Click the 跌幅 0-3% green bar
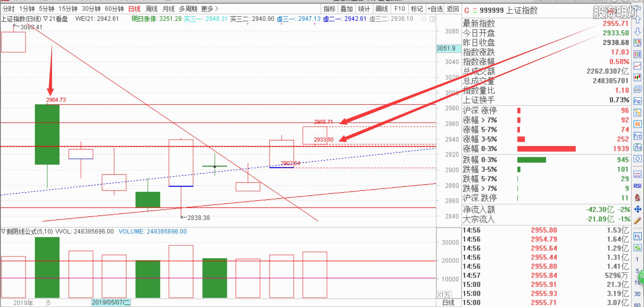This screenshot has height=307, width=644. (532, 160)
